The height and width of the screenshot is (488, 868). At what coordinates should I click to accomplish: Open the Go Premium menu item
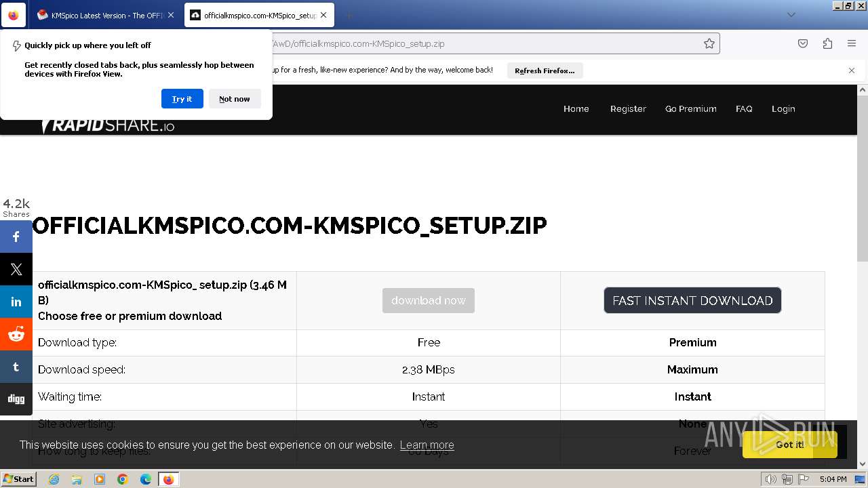tap(691, 108)
